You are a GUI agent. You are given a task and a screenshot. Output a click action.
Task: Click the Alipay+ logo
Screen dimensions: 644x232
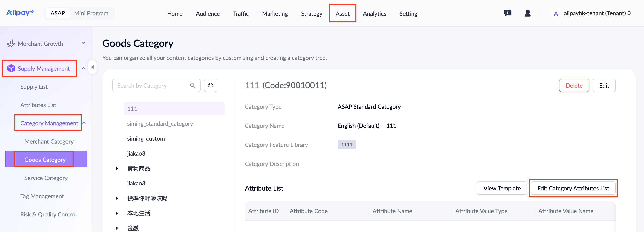pos(20,13)
